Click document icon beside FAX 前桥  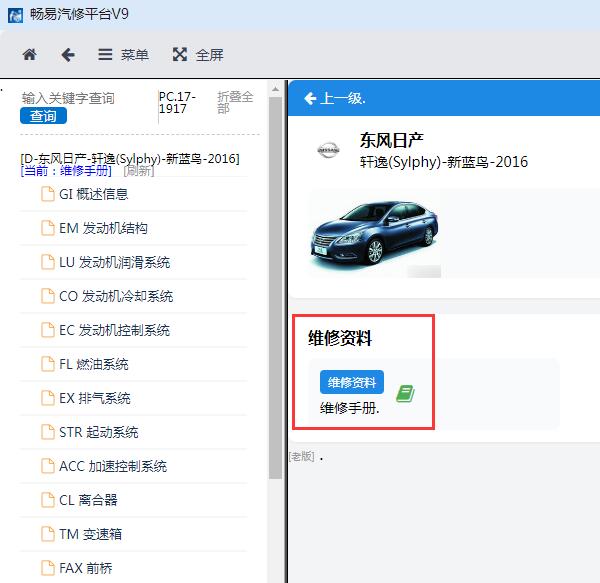tap(48, 568)
